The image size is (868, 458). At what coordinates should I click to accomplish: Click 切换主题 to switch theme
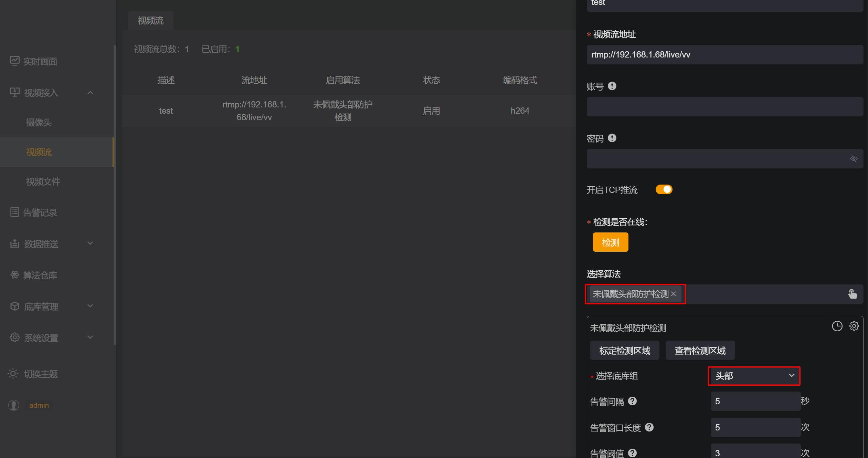(x=40, y=374)
